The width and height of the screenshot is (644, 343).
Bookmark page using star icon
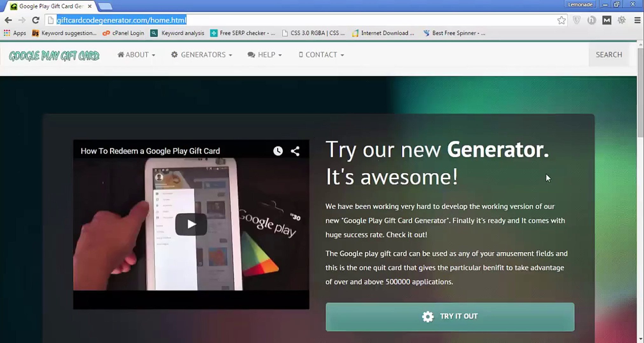(561, 20)
